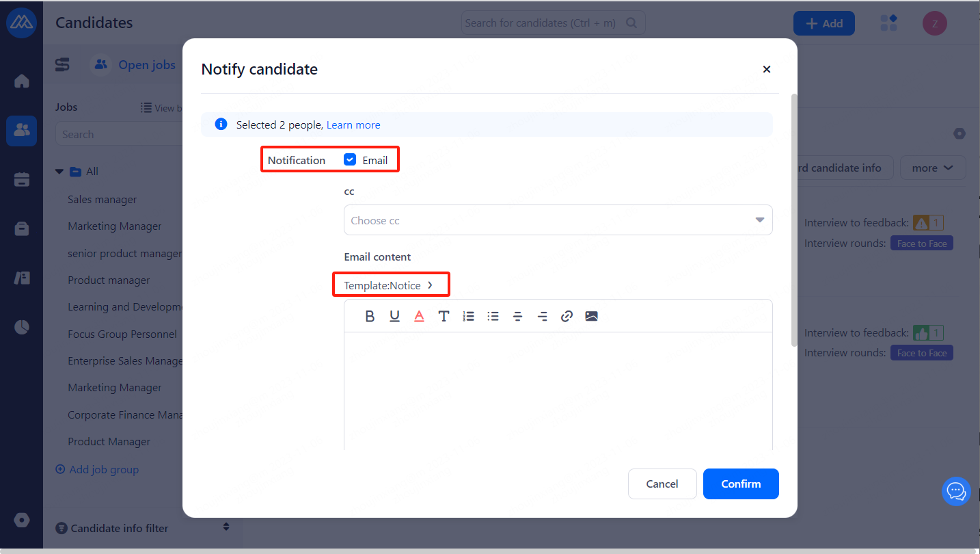The width and height of the screenshot is (980, 554).
Task: Expand the Template:Notice selector
Action: pyautogui.click(x=390, y=285)
